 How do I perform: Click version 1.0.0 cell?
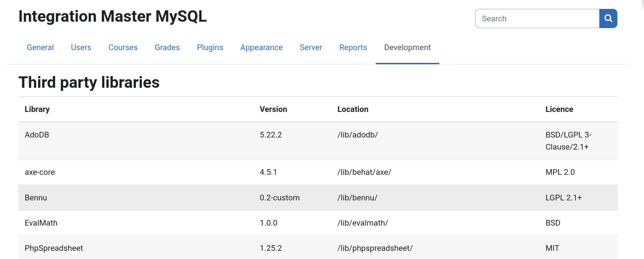pos(269,223)
